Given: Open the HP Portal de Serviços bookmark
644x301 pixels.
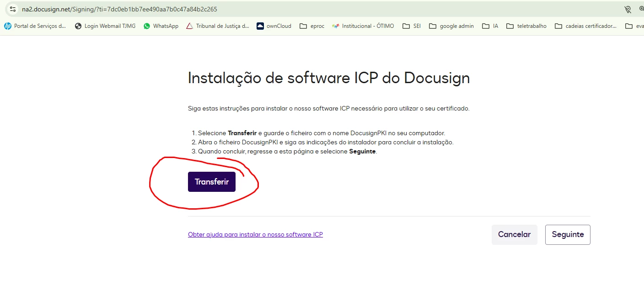Looking at the screenshot, I should coord(35,26).
